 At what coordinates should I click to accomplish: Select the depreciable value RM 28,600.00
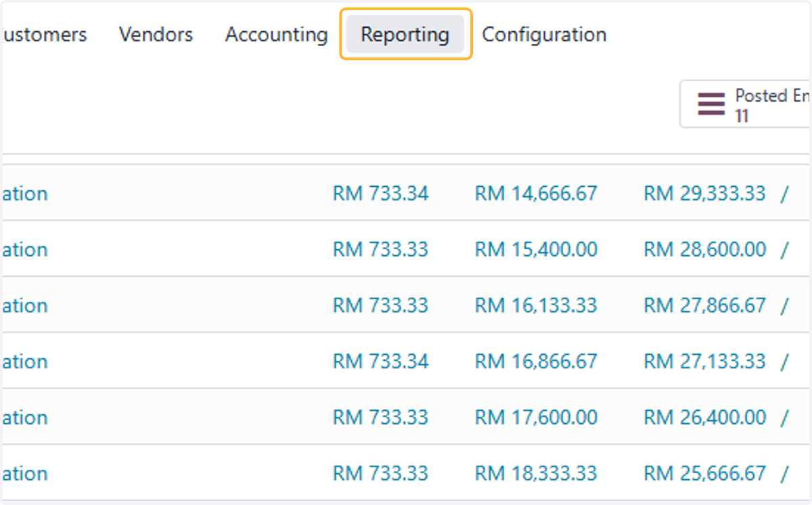704,250
